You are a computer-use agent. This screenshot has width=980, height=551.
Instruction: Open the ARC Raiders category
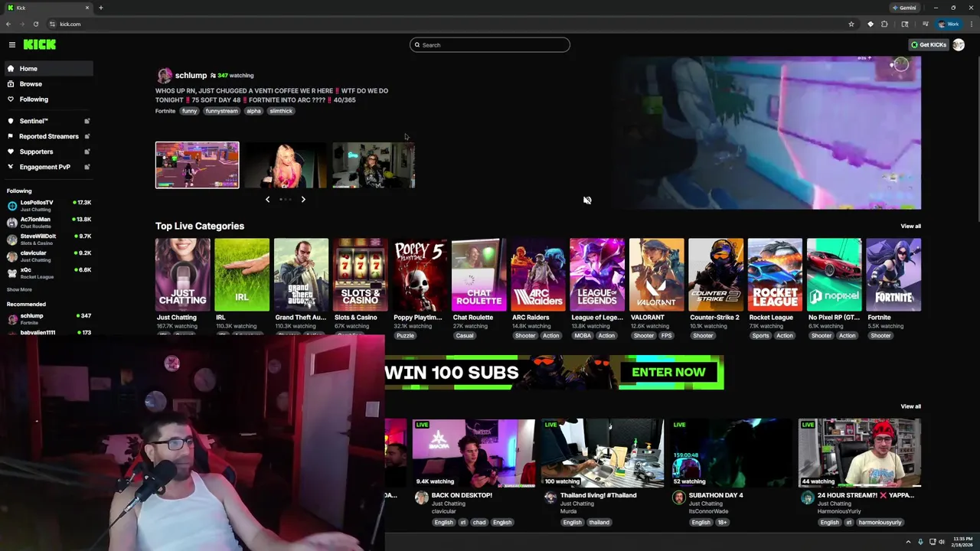(538, 275)
